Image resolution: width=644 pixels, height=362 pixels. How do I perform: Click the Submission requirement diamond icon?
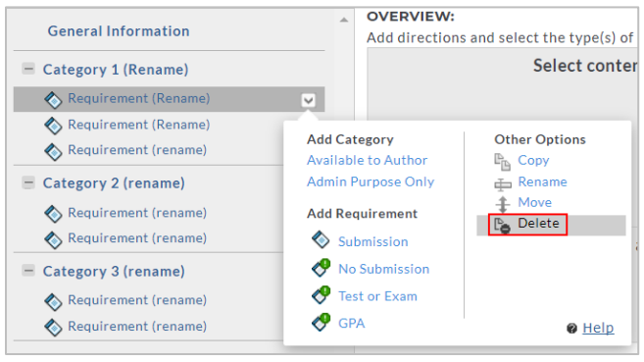click(321, 240)
